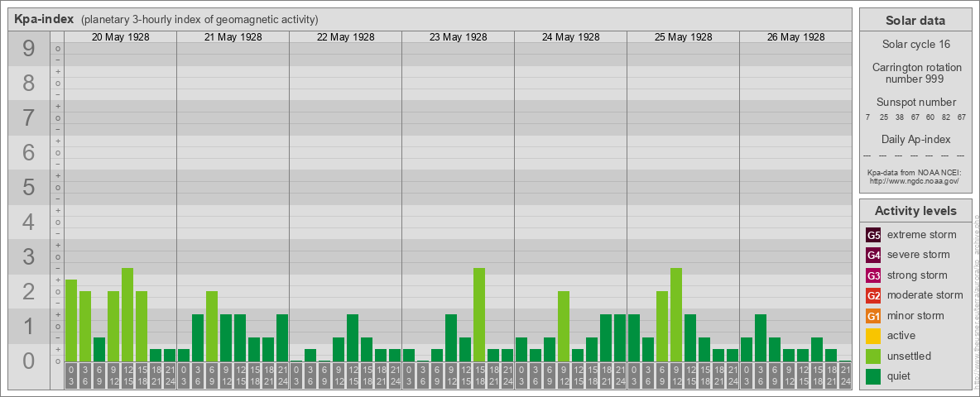
Task: Select the 22 May 1928 date header
Action: [x=346, y=37]
